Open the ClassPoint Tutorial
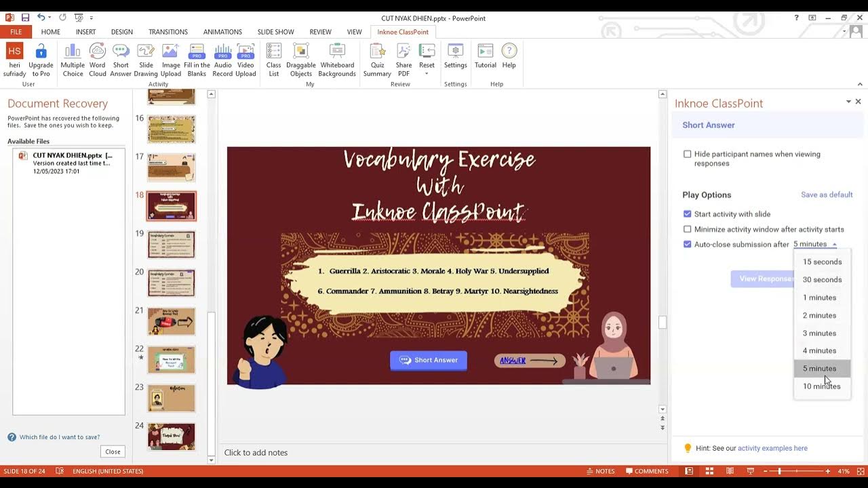The width and height of the screenshot is (868, 488). pyautogui.click(x=486, y=56)
